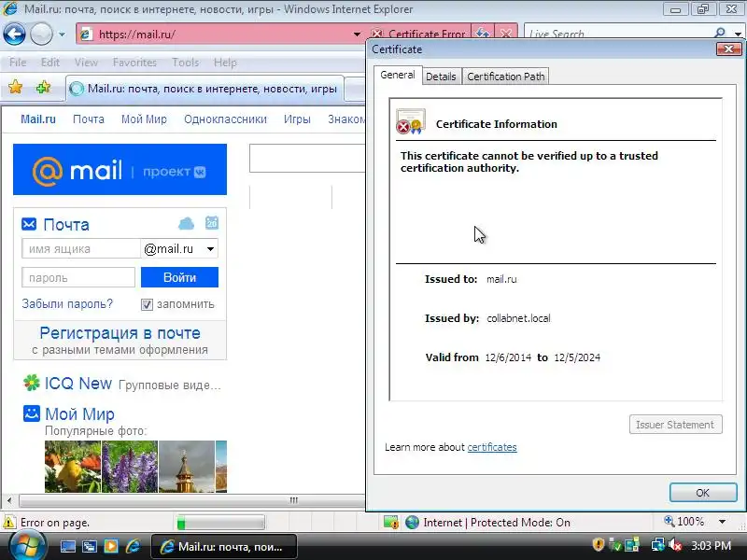Switch to the Details certificate tab
Image resolution: width=747 pixels, height=560 pixels.
pyautogui.click(x=441, y=77)
